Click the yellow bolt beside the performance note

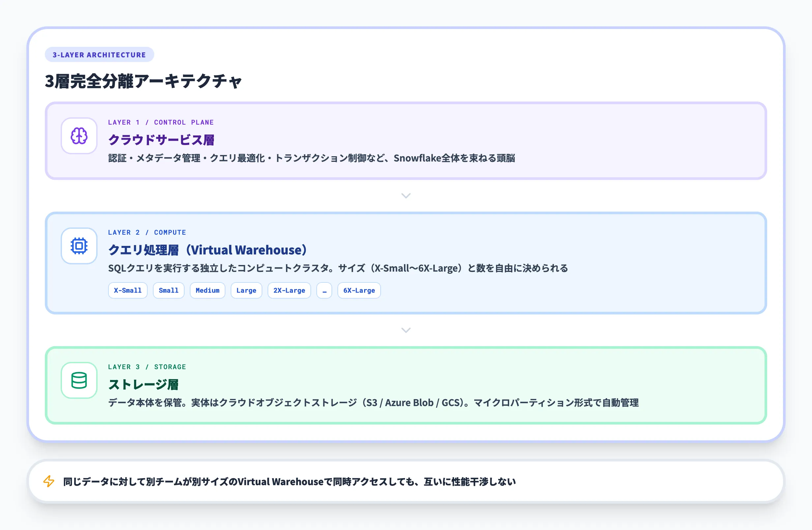[49, 482]
